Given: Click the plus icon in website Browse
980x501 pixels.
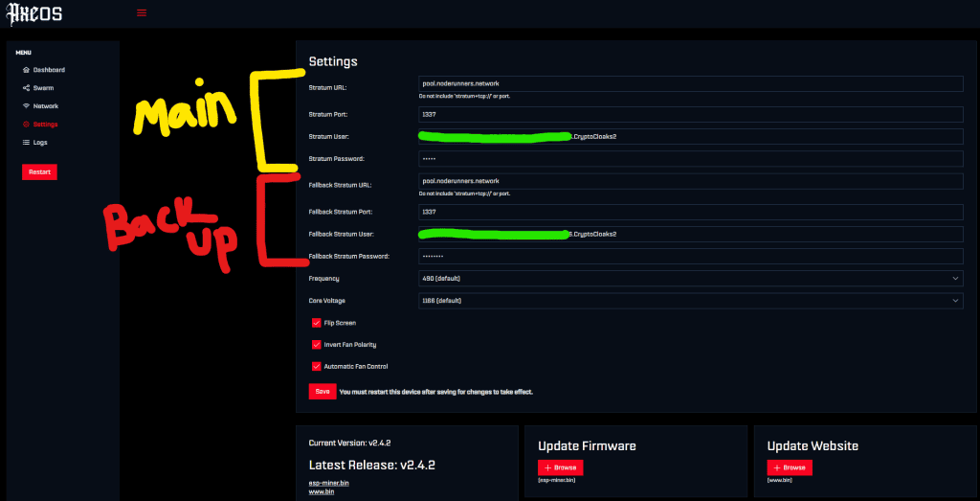Looking at the screenshot, I should tap(777, 467).
